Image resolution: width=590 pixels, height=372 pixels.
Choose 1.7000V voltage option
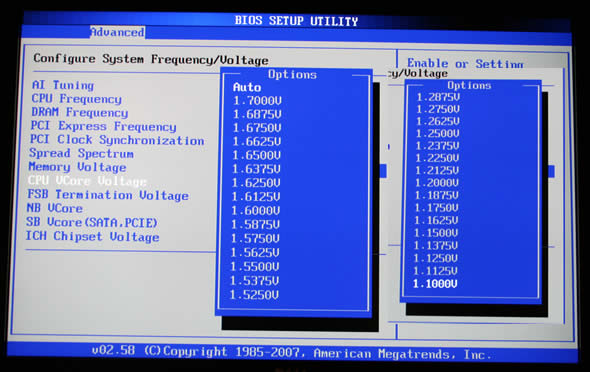[x=257, y=101]
